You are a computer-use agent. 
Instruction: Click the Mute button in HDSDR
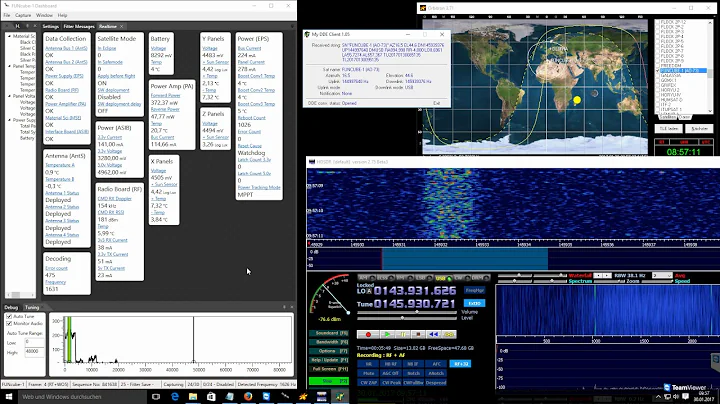pos(368,373)
